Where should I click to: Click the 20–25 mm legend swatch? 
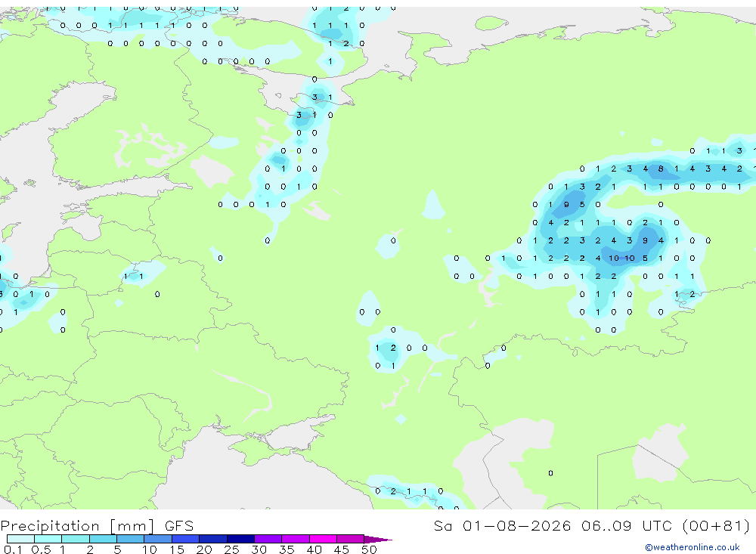coord(213,539)
